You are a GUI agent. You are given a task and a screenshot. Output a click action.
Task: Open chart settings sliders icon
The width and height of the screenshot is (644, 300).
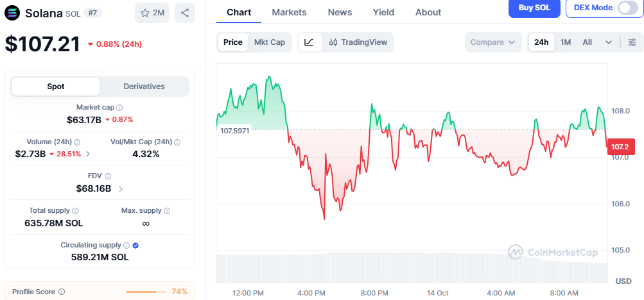click(x=632, y=42)
